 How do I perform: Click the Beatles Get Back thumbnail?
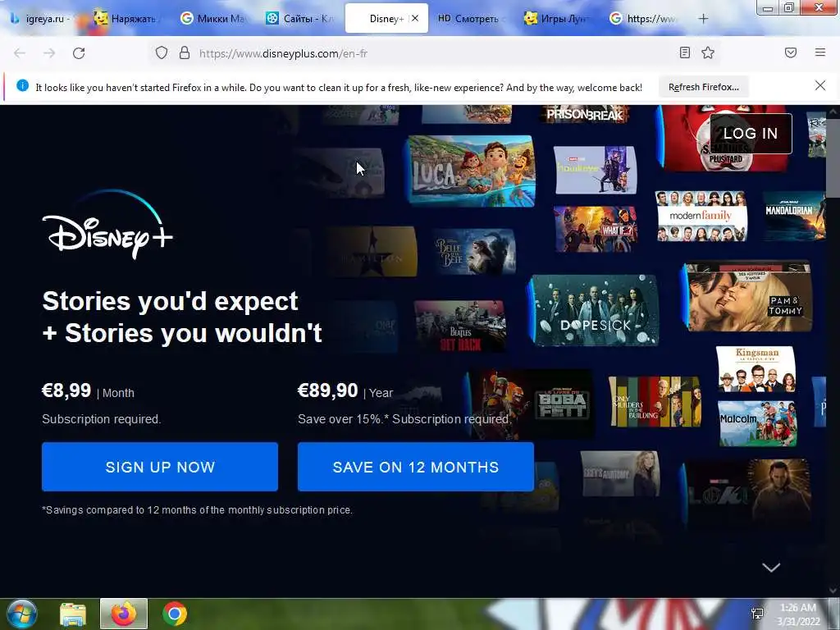[459, 326]
